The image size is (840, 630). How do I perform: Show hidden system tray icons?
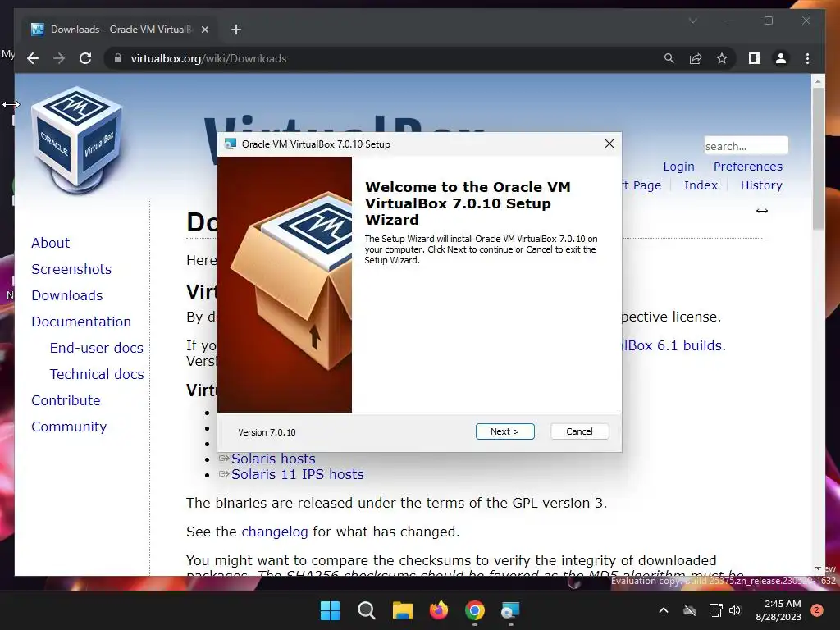(x=663, y=610)
